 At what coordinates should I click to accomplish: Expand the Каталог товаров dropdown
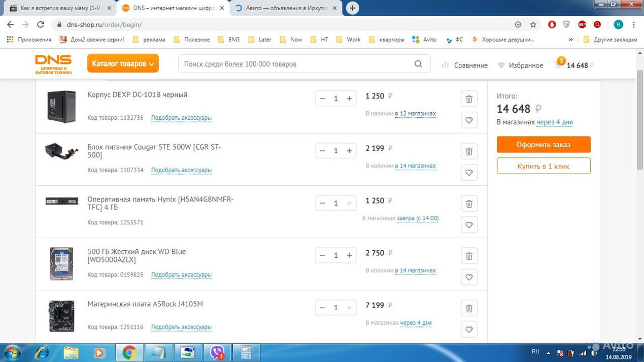point(123,63)
